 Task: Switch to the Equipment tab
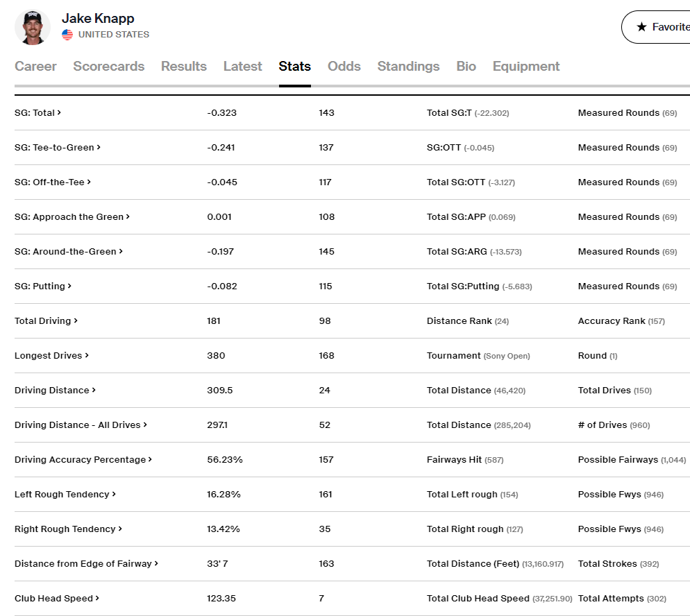pyautogui.click(x=525, y=67)
